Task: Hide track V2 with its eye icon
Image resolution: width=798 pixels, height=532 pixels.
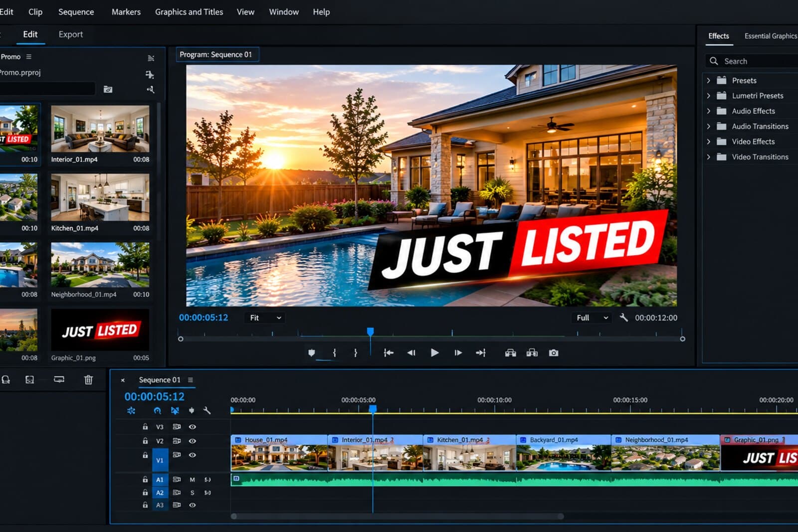Action: pyautogui.click(x=193, y=441)
